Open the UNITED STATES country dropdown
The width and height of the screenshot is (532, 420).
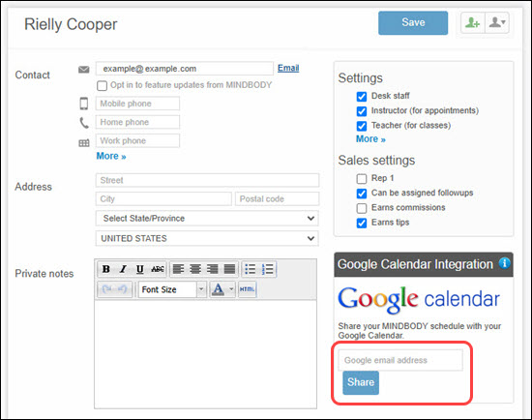tap(207, 238)
